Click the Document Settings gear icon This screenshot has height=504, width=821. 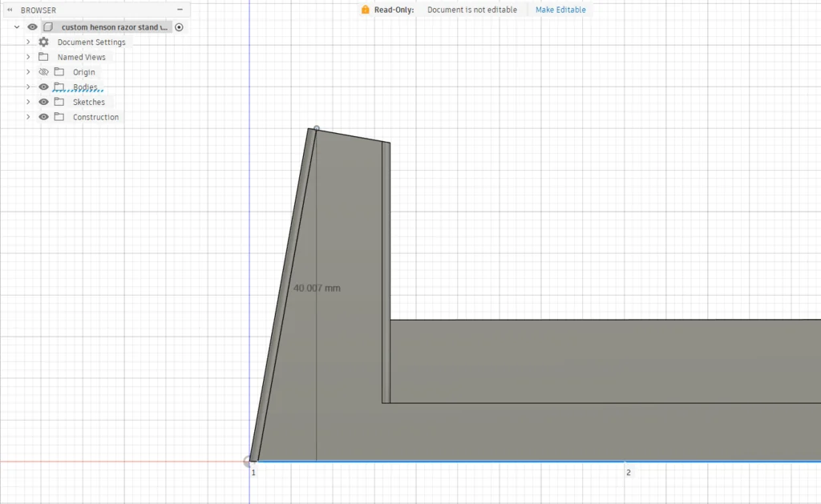tap(43, 42)
